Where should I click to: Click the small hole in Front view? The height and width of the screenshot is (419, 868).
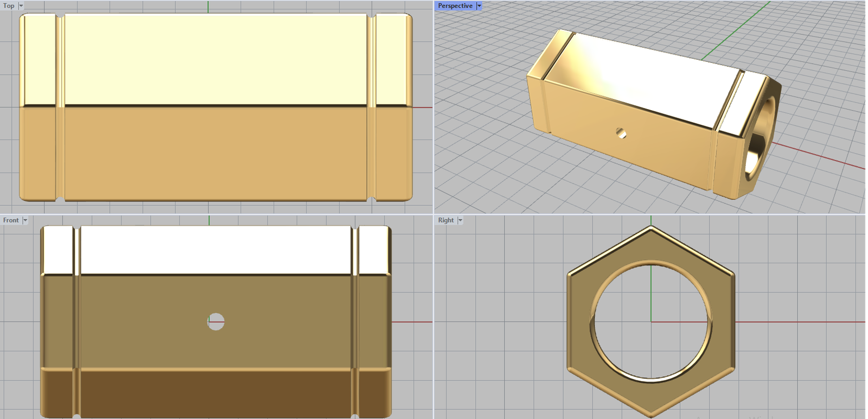tap(216, 321)
